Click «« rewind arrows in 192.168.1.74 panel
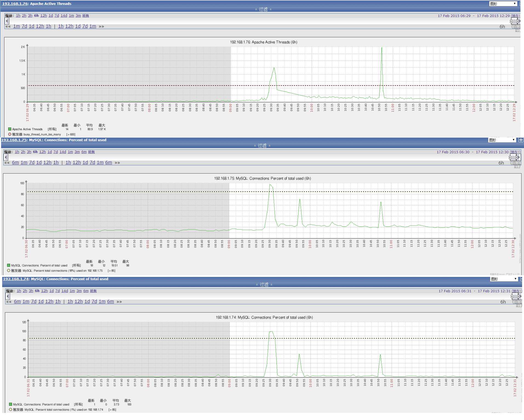The width and height of the screenshot is (524, 420). [x=9, y=302]
